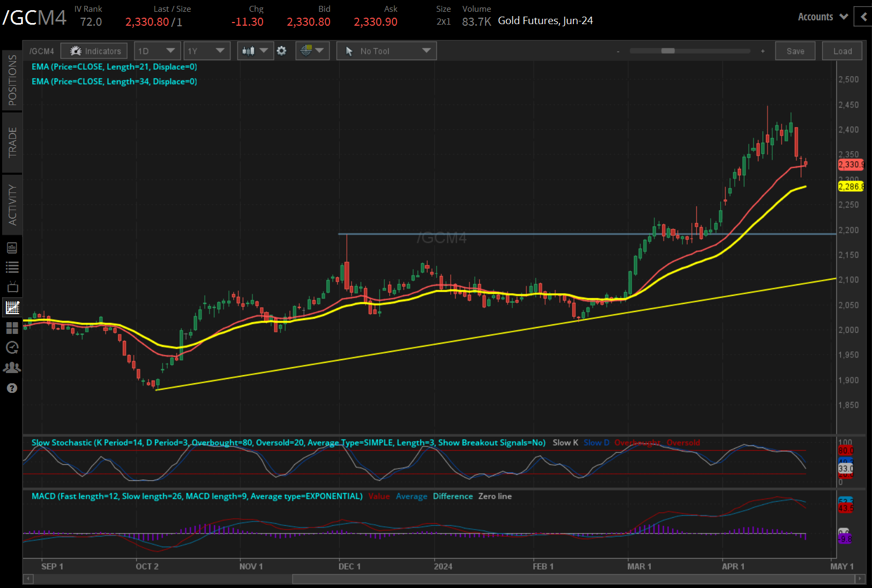Image resolution: width=872 pixels, height=588 pixels.
Task: Toggle Slow K display in stochastic legend
Action: tap(565, 443)
